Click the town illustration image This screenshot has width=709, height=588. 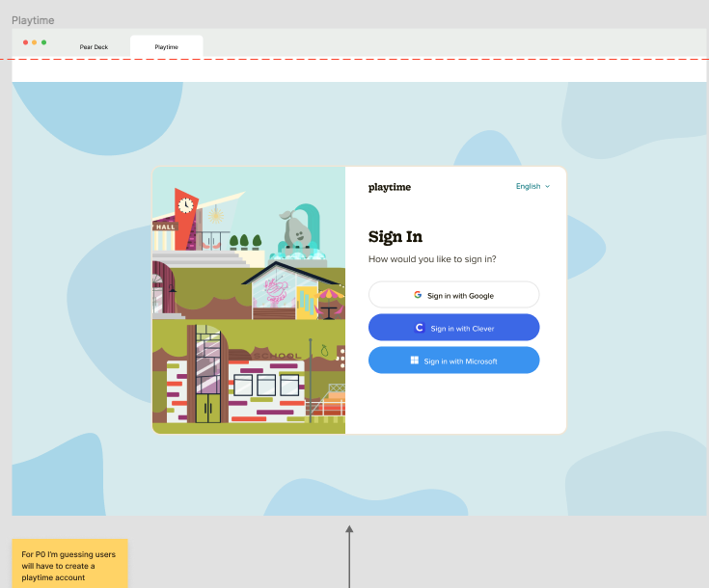pyautogui.click(x=249, y=300)
